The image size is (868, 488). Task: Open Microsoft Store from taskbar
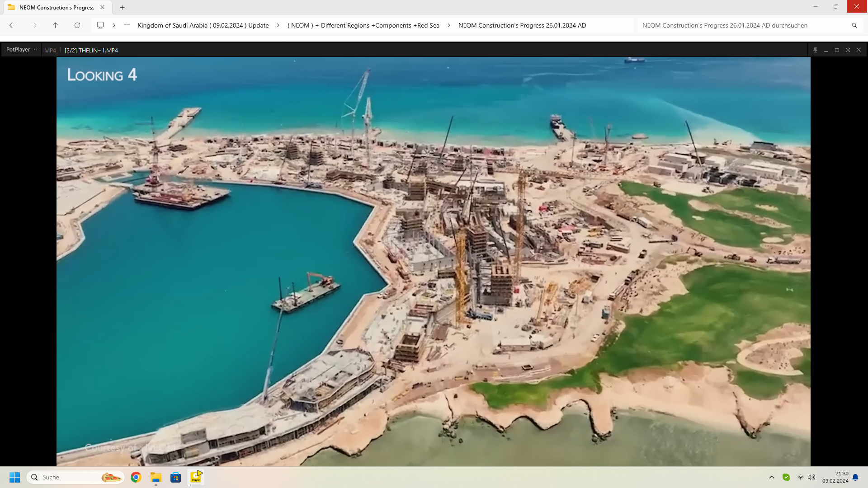tap(176, 477)
